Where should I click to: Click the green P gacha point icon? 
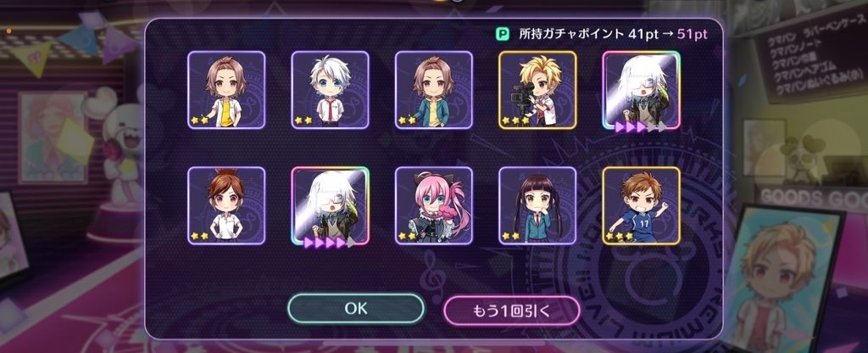(x=501, y=34)
